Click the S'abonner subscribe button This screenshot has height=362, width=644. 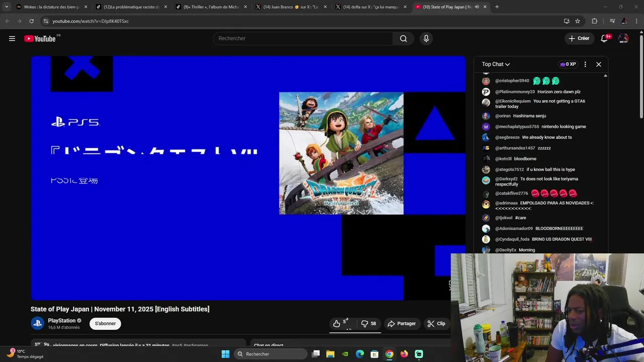tap(105, 323)
